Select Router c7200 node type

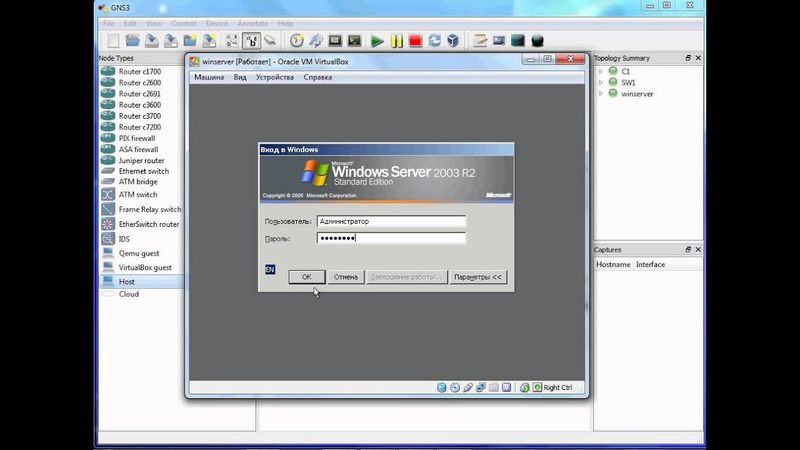click(140, 127)
